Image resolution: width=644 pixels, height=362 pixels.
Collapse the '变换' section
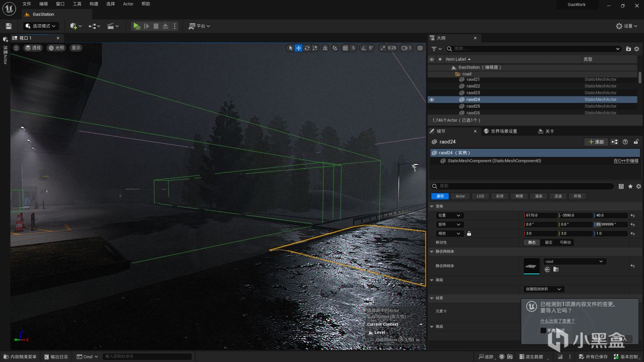click(x=432, y=206)
